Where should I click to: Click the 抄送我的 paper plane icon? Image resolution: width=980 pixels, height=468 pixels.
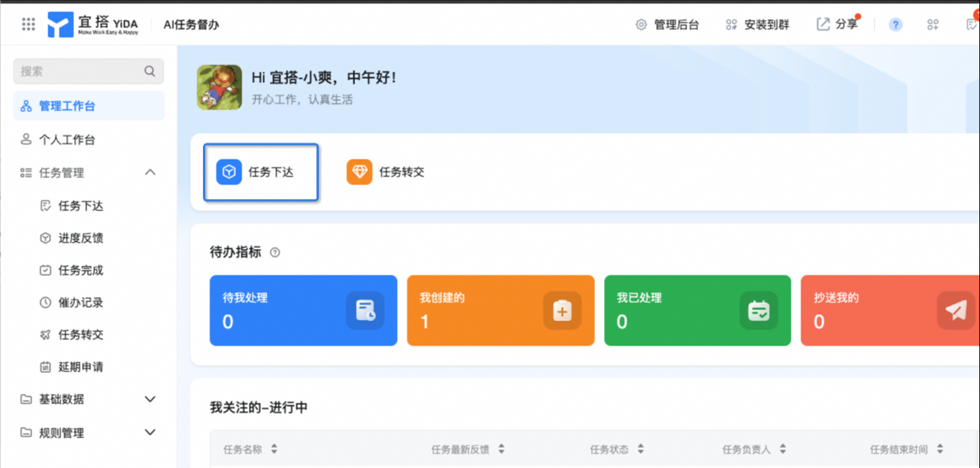(956, 310)
